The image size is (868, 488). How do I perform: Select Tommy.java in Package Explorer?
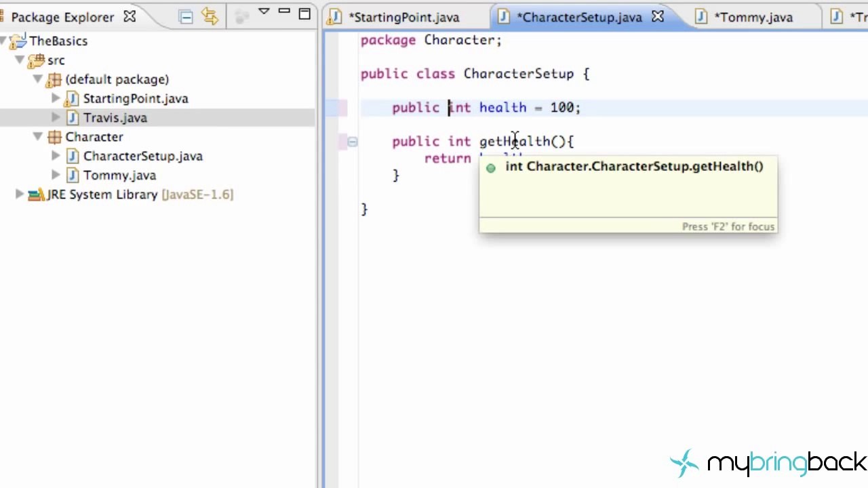coord(119,176)
